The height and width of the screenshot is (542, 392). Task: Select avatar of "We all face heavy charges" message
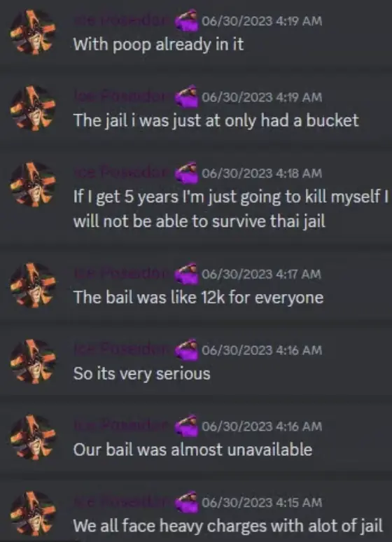point(33,514)
